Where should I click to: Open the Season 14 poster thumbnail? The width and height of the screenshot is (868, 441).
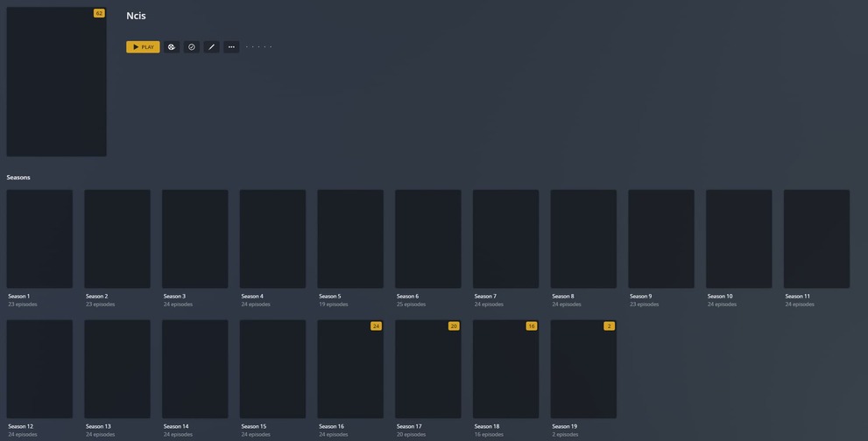coord(194,368)
